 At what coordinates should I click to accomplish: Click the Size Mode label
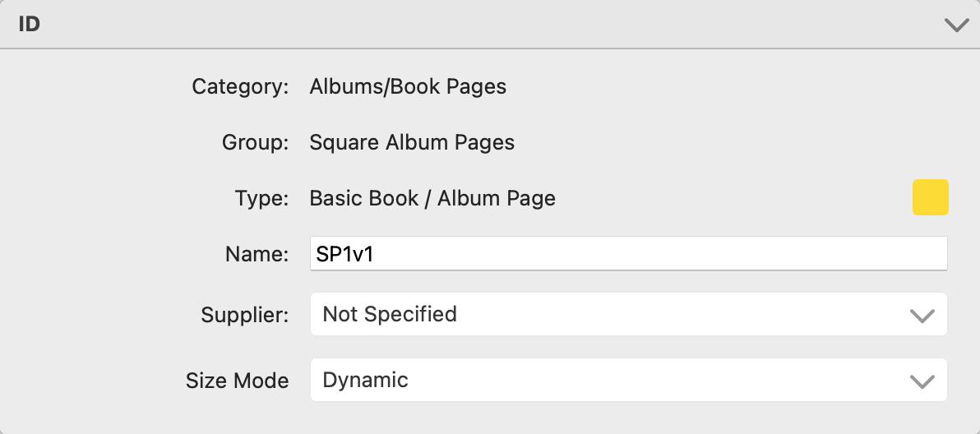[x=237, y=381]
